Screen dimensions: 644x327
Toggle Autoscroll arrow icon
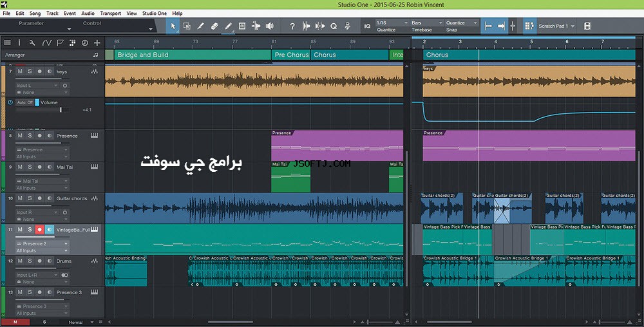click(501, 26)
